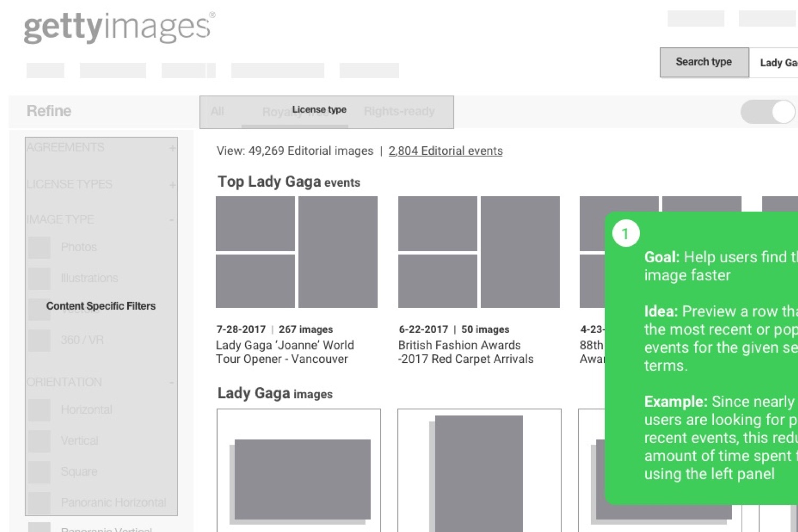Click the Lady Gaga search field

coord(774,63)
